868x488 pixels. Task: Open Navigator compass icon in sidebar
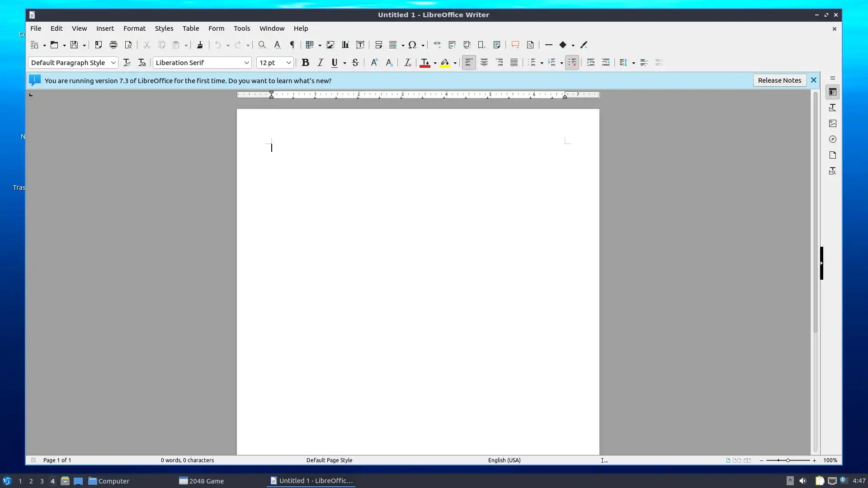point(832,139)
